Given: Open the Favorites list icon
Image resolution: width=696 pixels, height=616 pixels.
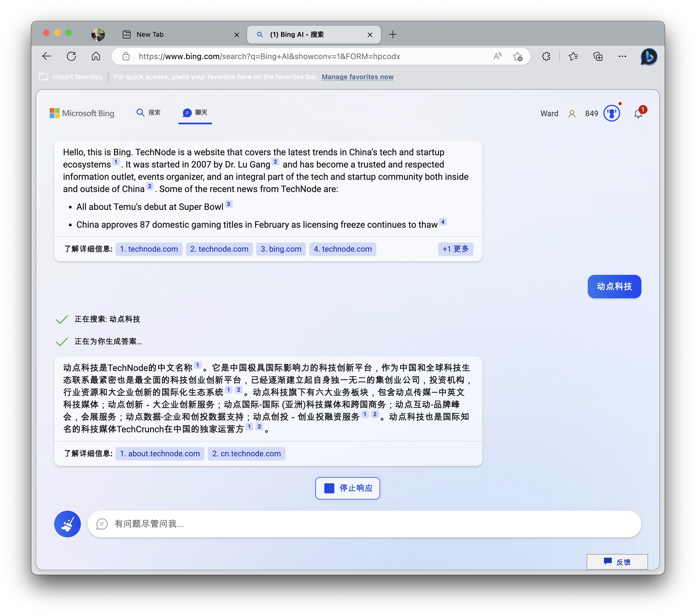Looking at the screenshot, I should [573, 57].
